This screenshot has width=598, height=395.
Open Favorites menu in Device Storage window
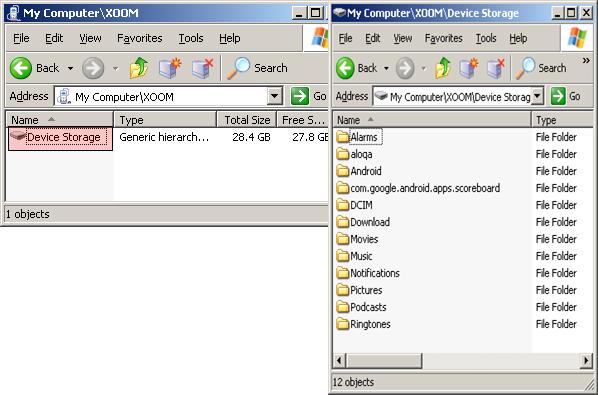point(443,38)
